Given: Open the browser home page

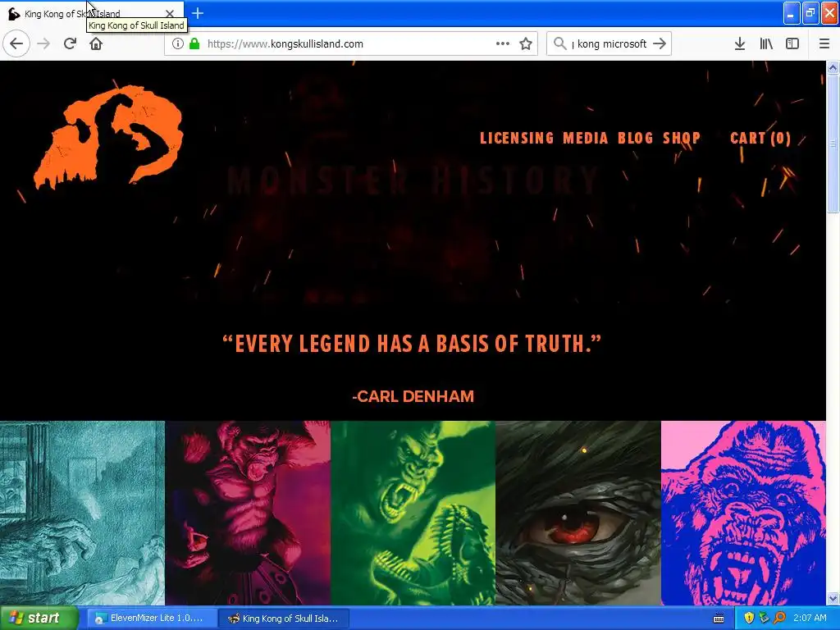Looking at the screenshot, I should (x=96, y=44).
